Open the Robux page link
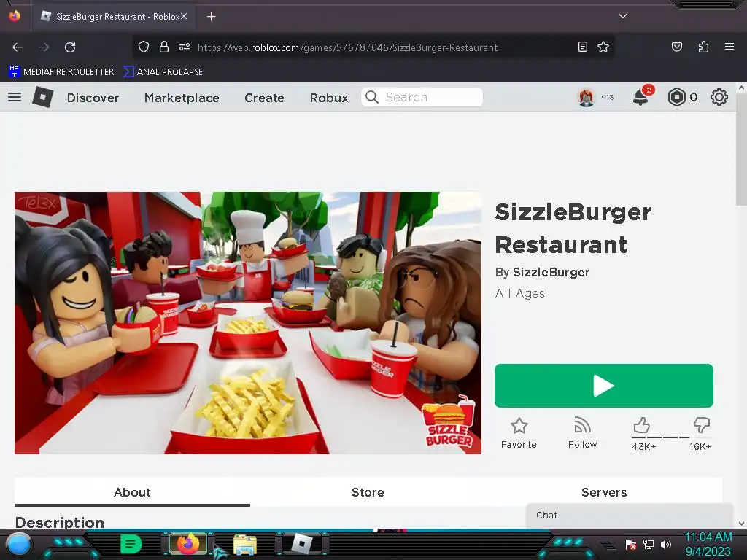This screenshot has width=747, height=560. (x=329, y=98)
